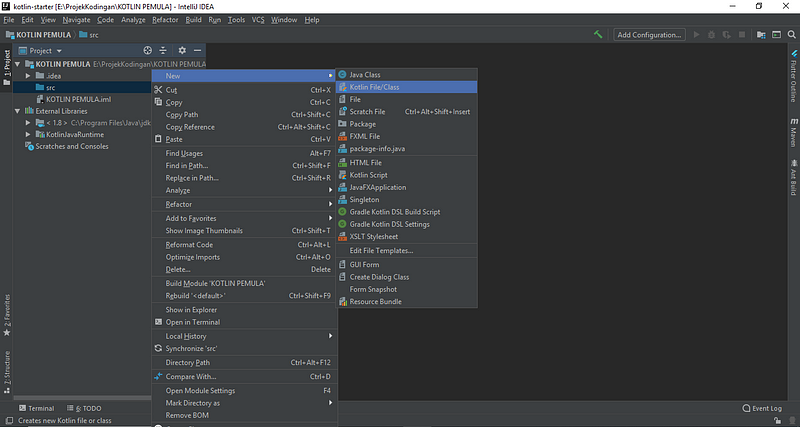Viewport: 800px width, 427px height.
Task: Expand the .idea folder
Action: pyautogui.click(x=28, y=76)
